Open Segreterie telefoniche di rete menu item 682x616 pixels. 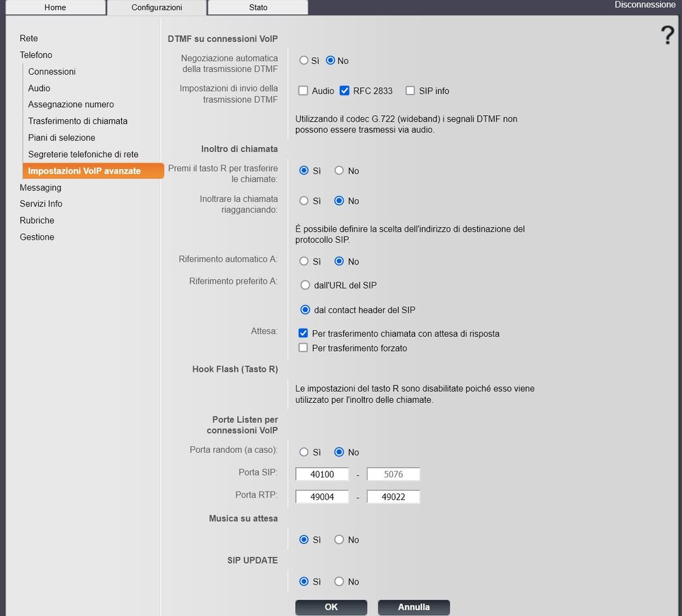83,154
